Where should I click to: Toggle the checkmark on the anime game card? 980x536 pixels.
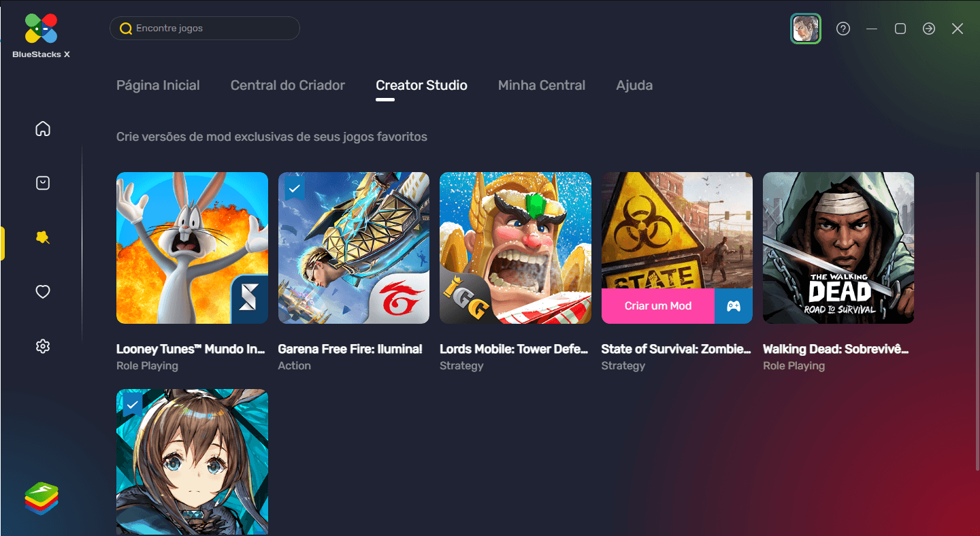[133, 405]
